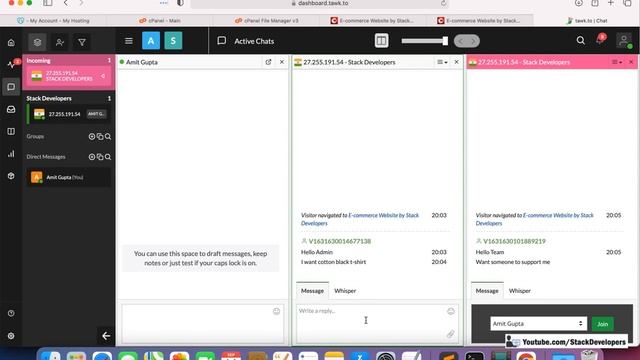The image size is (640, 360).
Task: Open the user profile avatar menu
Action: coord(624,40)
